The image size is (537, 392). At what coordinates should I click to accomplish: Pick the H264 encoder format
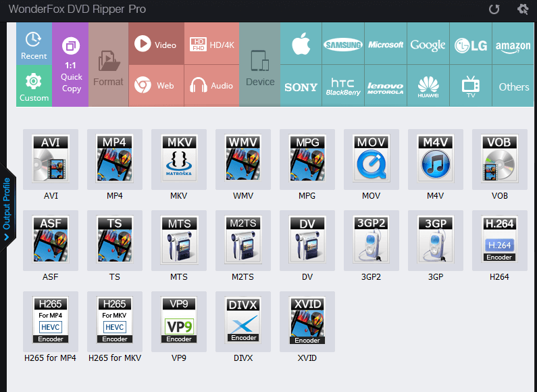[500, 241]
